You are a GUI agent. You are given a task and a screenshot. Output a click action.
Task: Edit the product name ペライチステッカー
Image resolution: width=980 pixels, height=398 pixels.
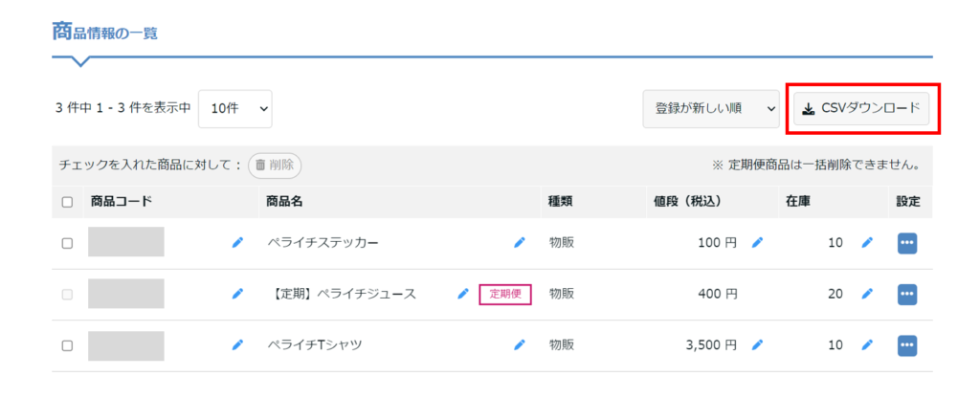click(x=520, y=243)
